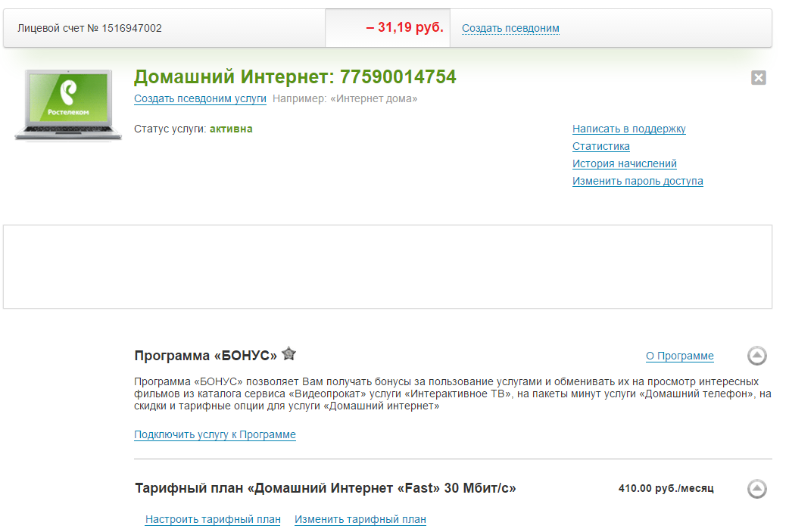Close the Домашний Интернет service panel
The image size is (789, 532).
point(758,77)
